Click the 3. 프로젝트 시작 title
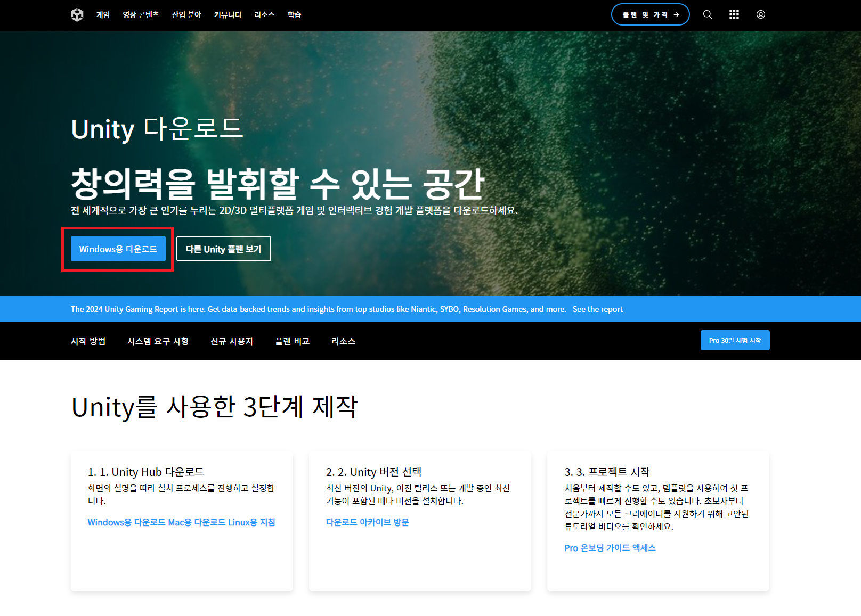Screen dimensions: 861x616 tap(607, 472)
